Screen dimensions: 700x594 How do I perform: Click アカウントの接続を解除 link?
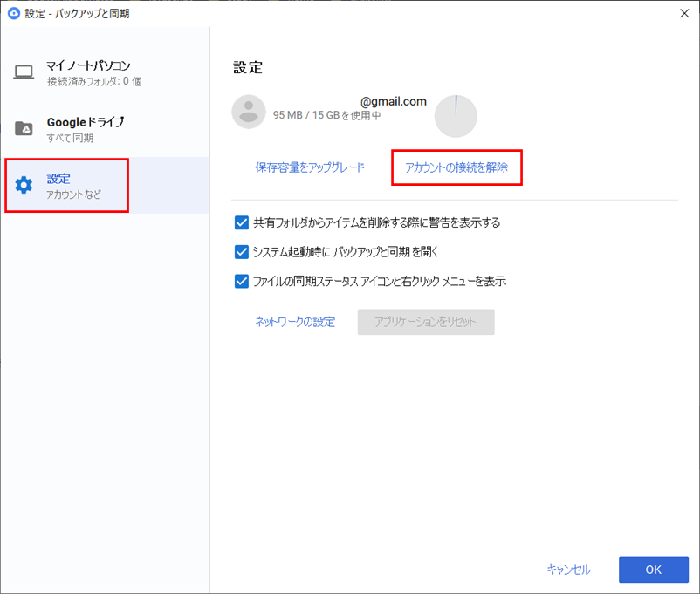(x=456, y=167)
